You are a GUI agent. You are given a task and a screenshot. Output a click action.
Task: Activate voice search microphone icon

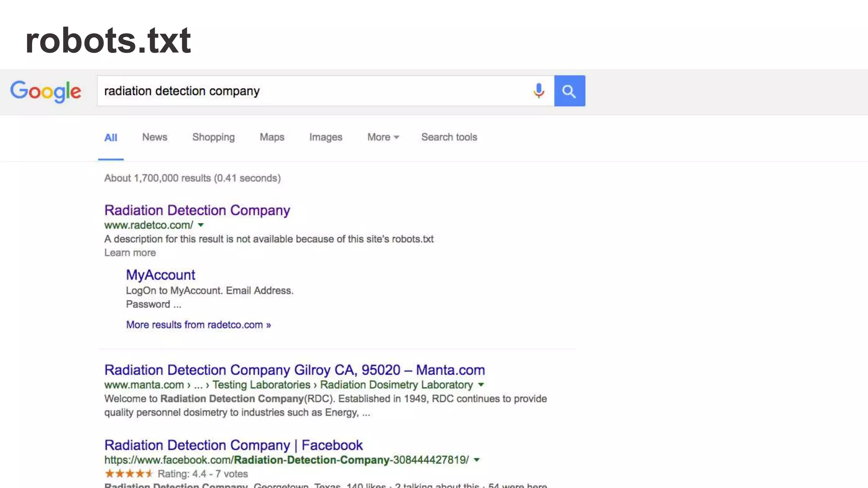[x=539, y=91]
